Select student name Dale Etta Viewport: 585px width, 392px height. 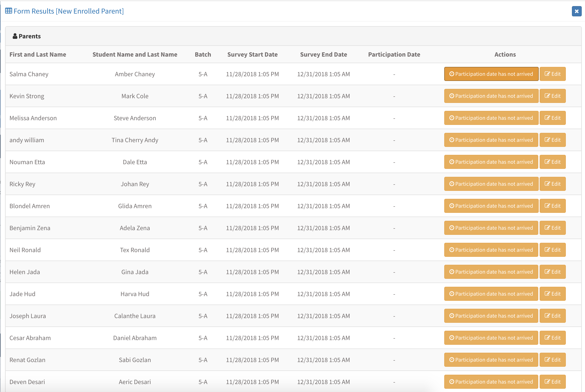click(135, 162)
